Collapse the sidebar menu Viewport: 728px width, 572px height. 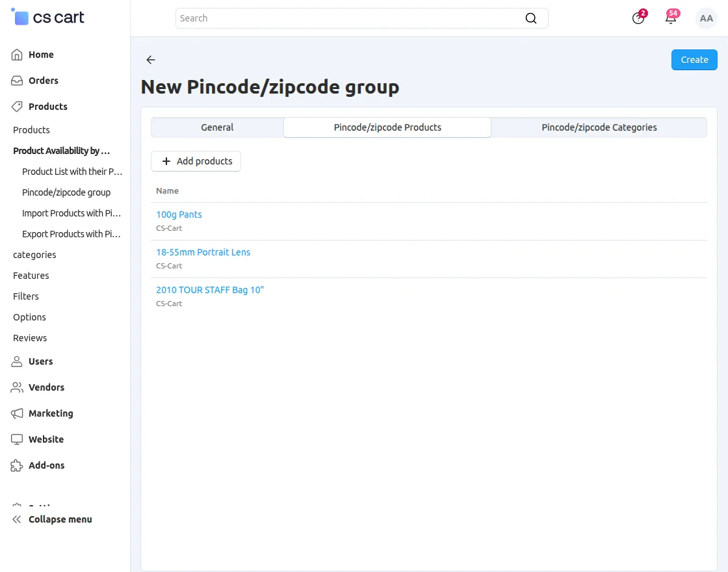[x=52, y=519]
